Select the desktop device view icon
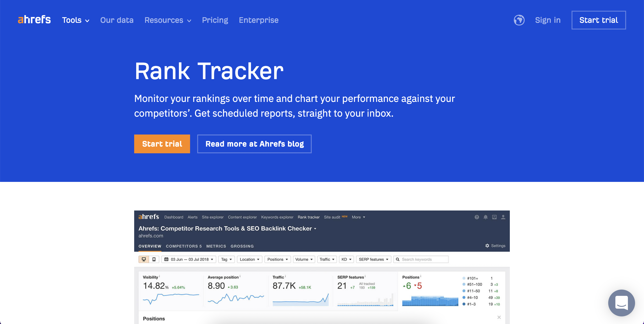Image resolution: width=644 pixels, height=324 pixels. pyautogui.click(x=144, y=259)
